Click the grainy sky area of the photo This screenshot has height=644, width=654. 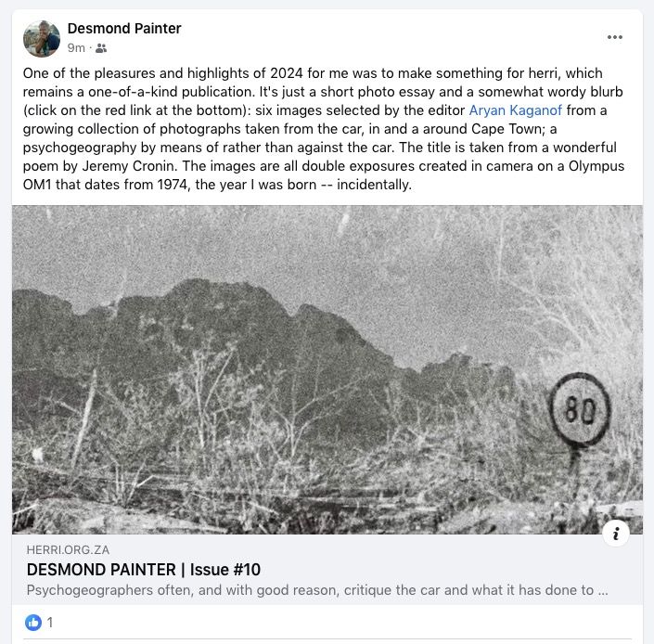point(292,246)
